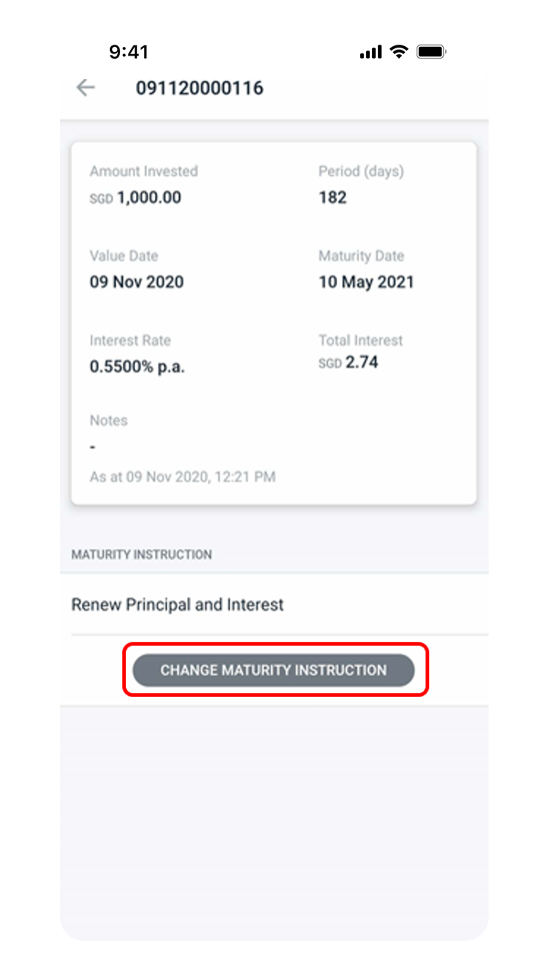Tap the 9:41 clock display
The image size is (544, 980).
click(129, 52)
